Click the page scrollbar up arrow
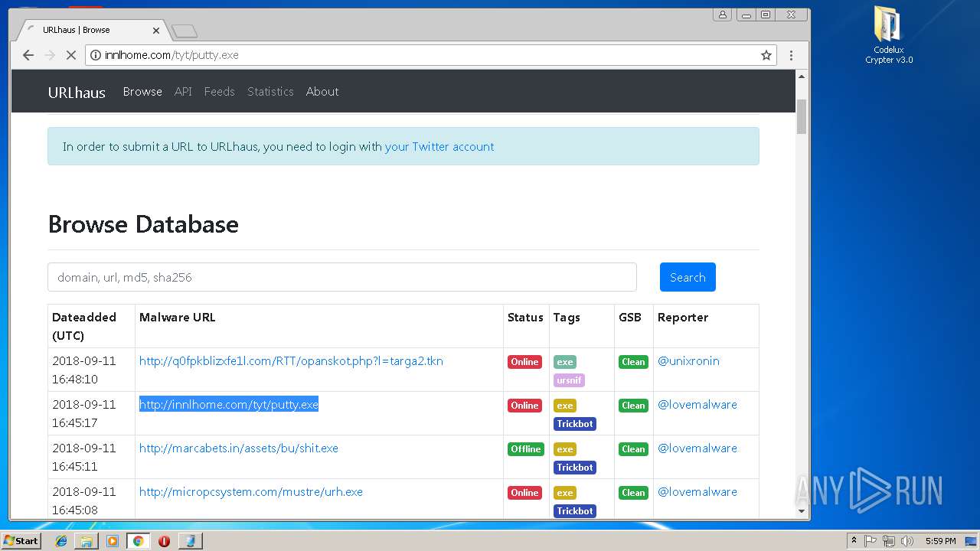The height and width of the screenshot is (551, 980). [x=802, y=77]
